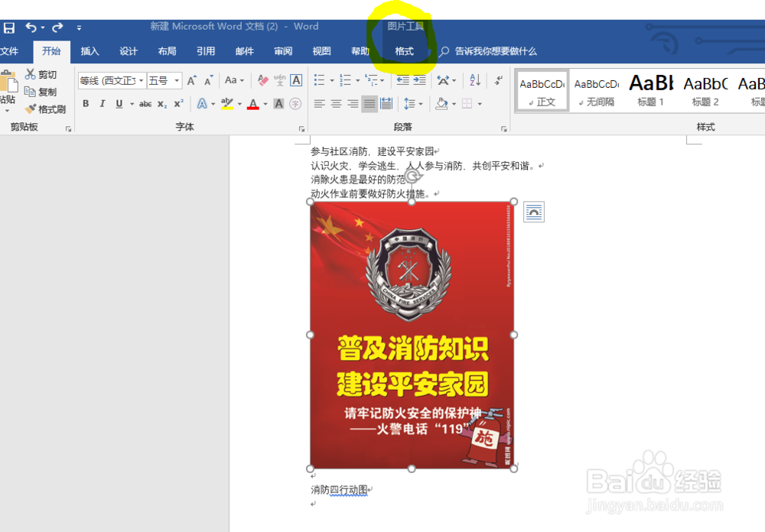Toggle justify alignment
The width and height of the screenshot is (765, 532).
pyautogui.click(x=369, y=104)
